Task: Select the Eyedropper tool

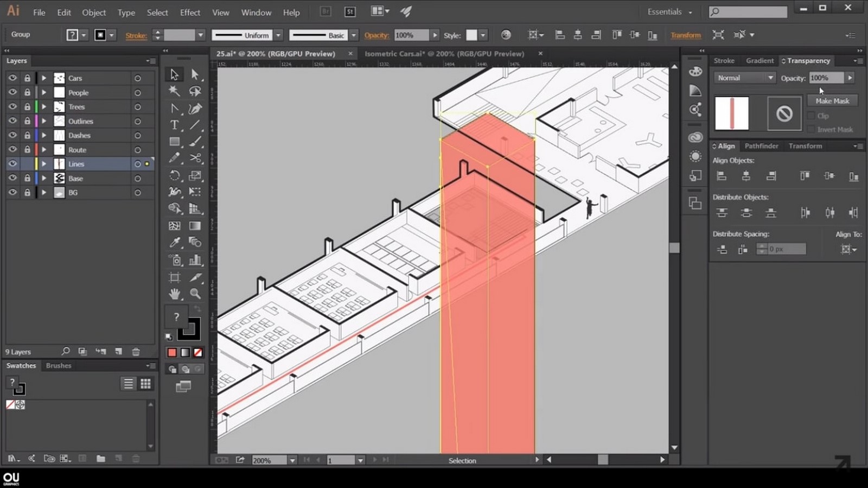Action: coord(174,243)
